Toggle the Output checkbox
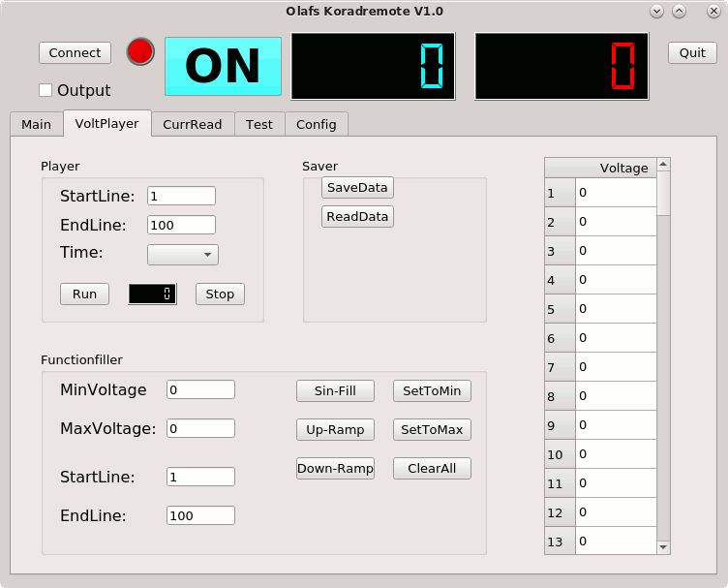 pos(45,90)
